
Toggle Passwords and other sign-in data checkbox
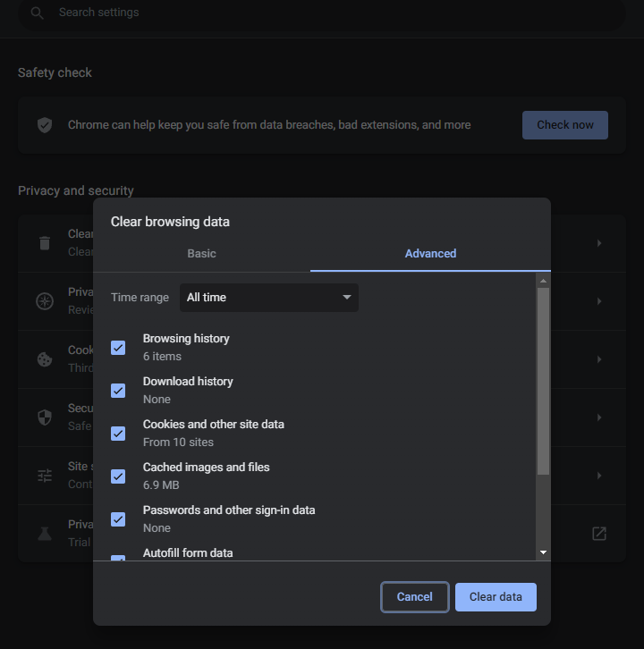118,519
